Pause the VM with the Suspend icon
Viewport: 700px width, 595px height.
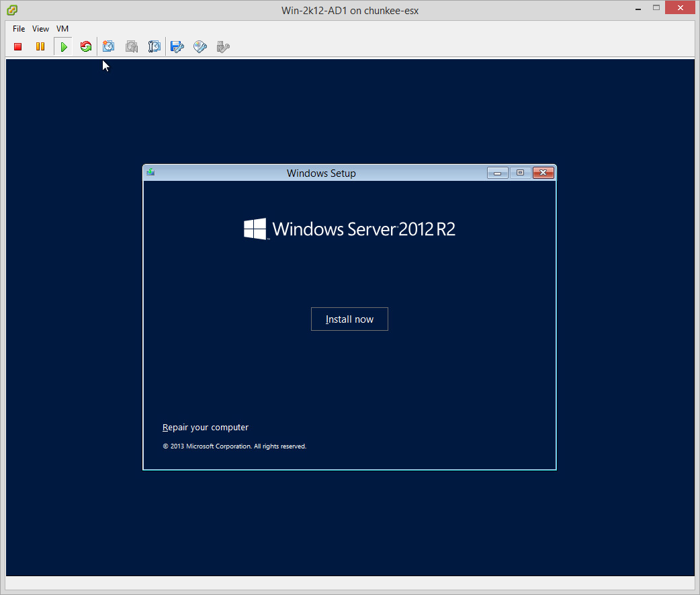[40, 47]
